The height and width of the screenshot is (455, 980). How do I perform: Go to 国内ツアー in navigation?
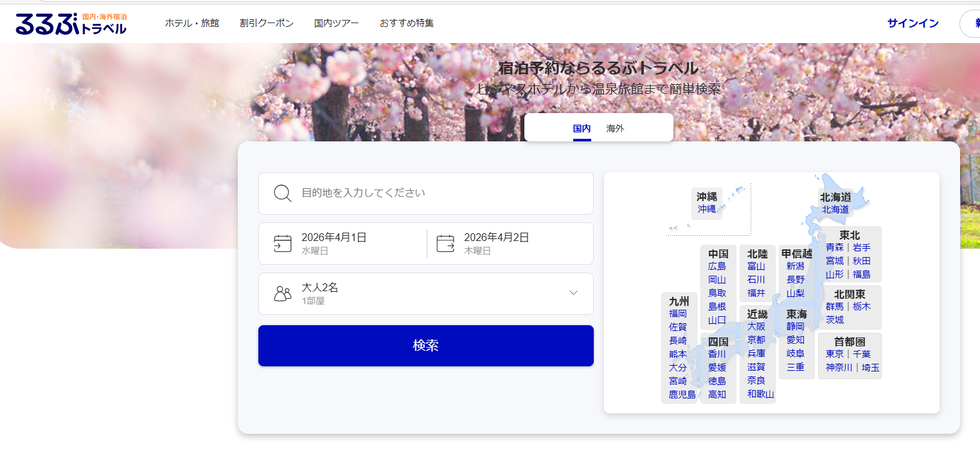pos(336,23)
